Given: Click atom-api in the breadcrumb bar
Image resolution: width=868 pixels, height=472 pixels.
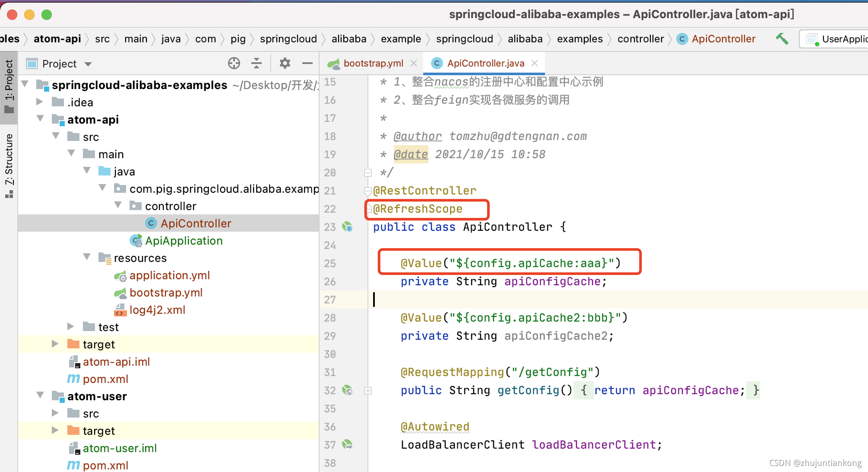Looking at the screenshot, I should 57,39.
